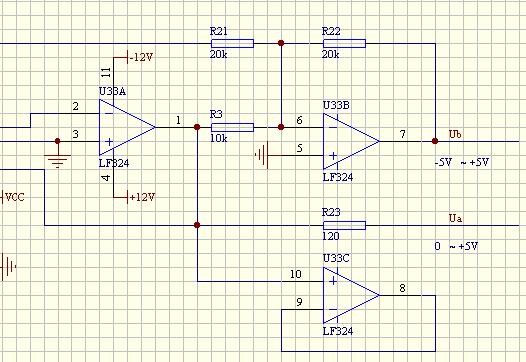Select the -12V power port
This screenshot has width=526, height=362.
tap(141, 58)
